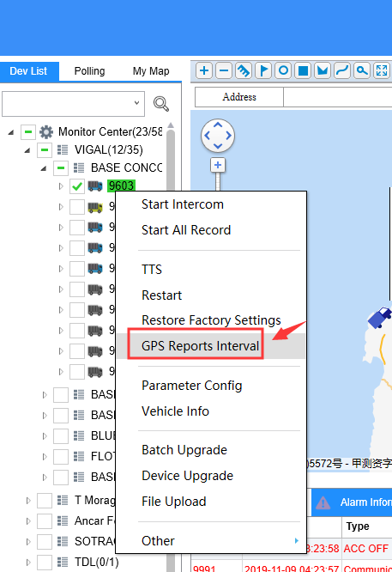Viewport: 392px width, 572px height.
Task: Open Vehicle Info from the menu
Action: pos(175,411)
